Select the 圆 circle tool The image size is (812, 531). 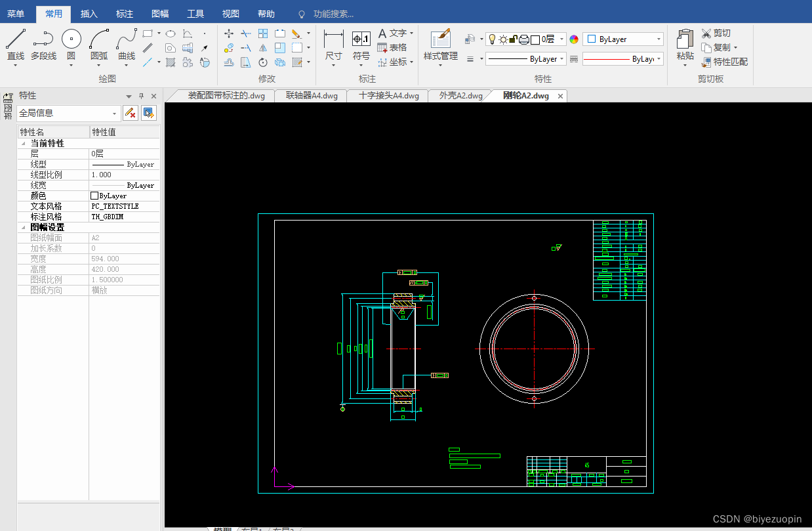(71, 45)
